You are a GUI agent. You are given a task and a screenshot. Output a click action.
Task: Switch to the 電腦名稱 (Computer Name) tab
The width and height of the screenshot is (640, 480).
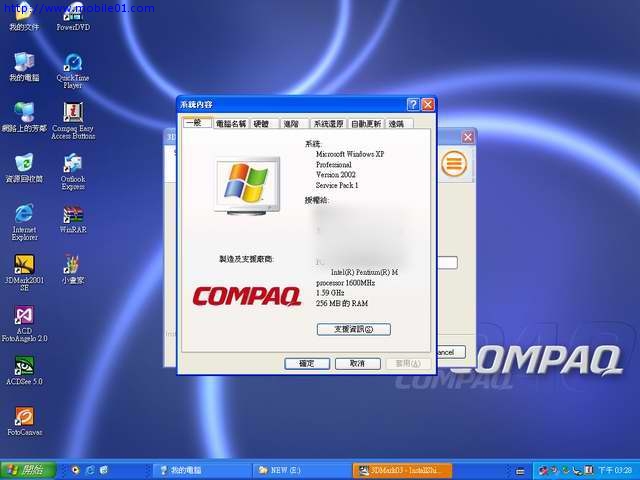point(231,124)
